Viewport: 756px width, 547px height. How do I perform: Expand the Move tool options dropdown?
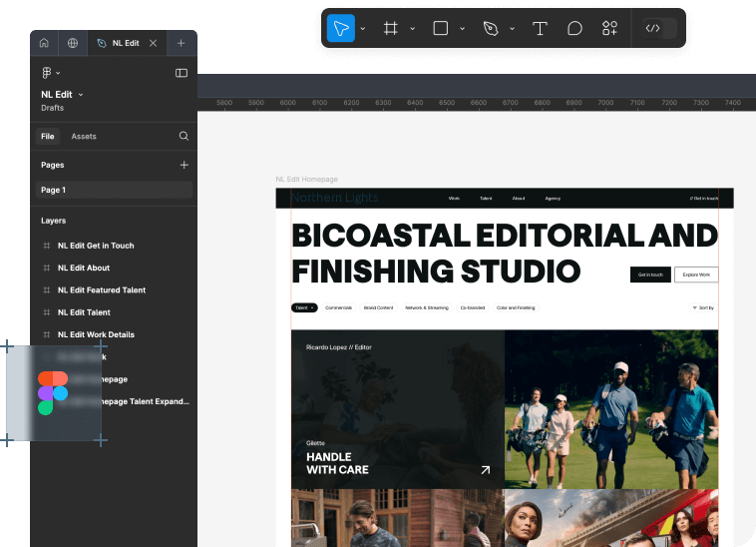click(363, 28)
